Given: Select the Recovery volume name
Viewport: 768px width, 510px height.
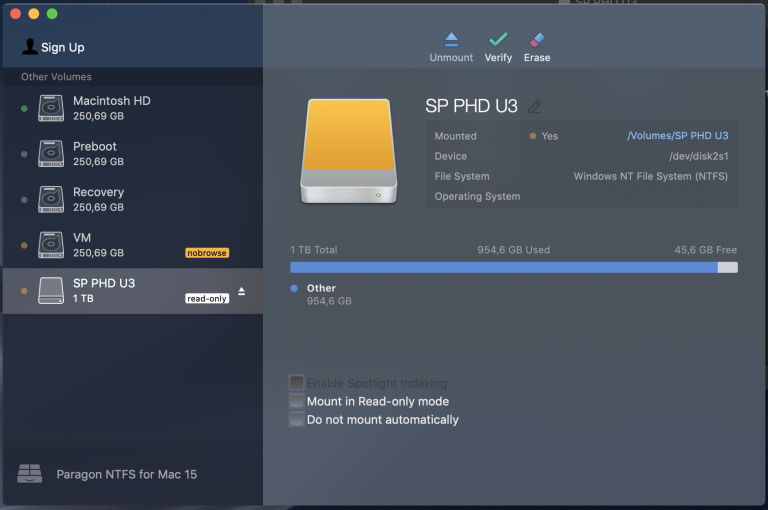Looking at the screenshot, I should point(98,192).
